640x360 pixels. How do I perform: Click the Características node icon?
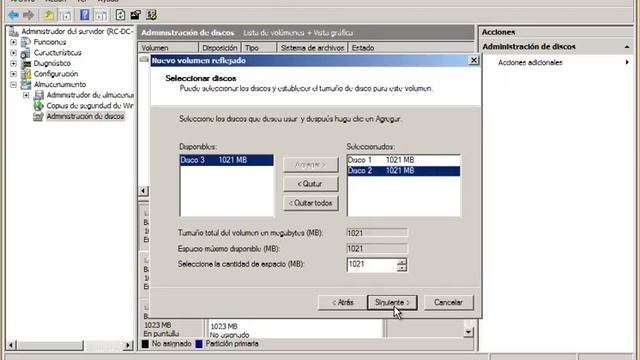click(x=26, y=53)
